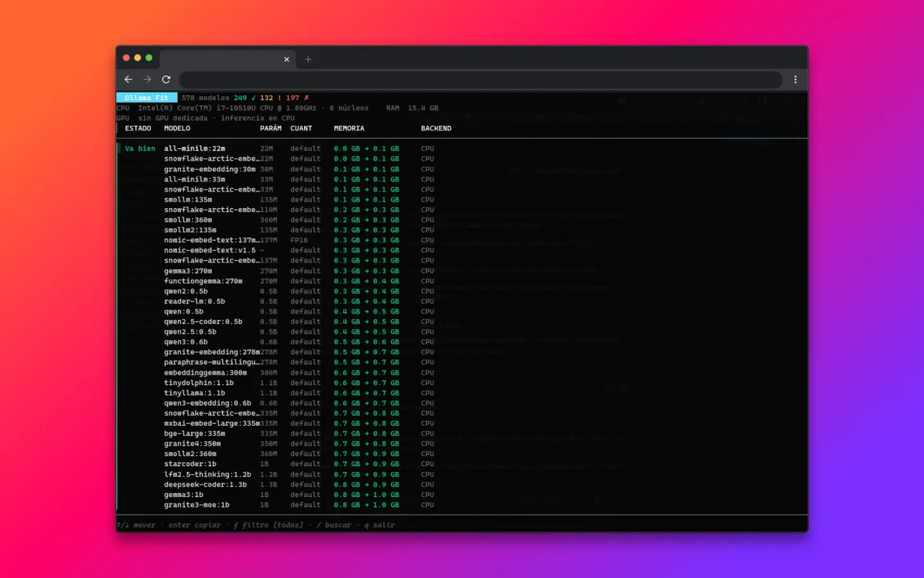This screenshot has width=924, height=578.
Task: Click the RAM 15.4 GB readout
Action: [x=413, y=108]
